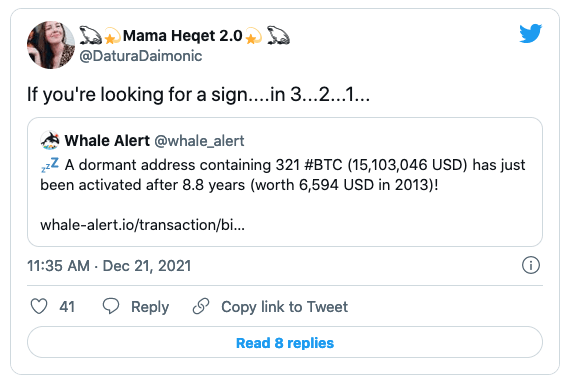Click the frog emoji before Mama Heqet
Image resolution: width=567 pixels, height=382 pixels.
pos(90,35)
